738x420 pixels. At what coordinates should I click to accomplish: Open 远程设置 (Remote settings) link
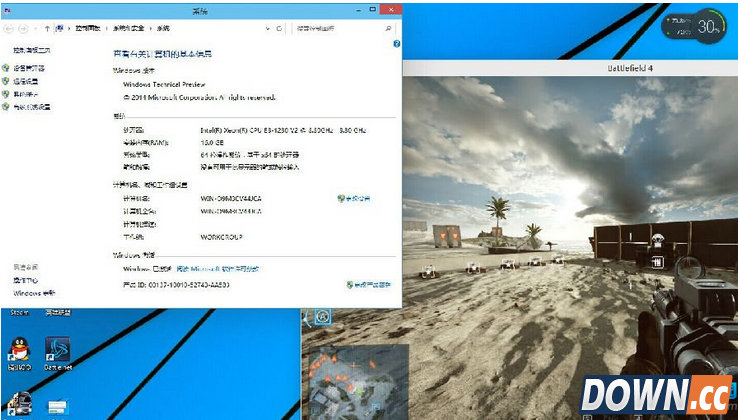pos(25,81)
